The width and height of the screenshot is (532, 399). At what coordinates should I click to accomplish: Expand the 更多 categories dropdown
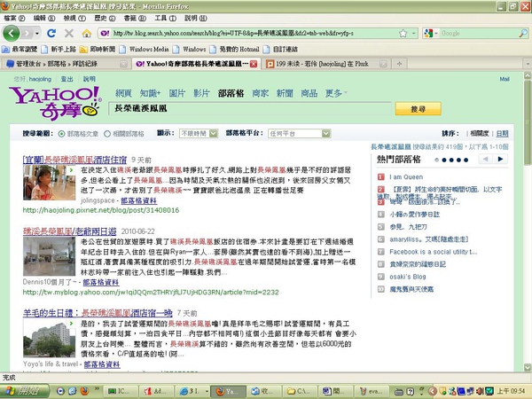point(336,93)
